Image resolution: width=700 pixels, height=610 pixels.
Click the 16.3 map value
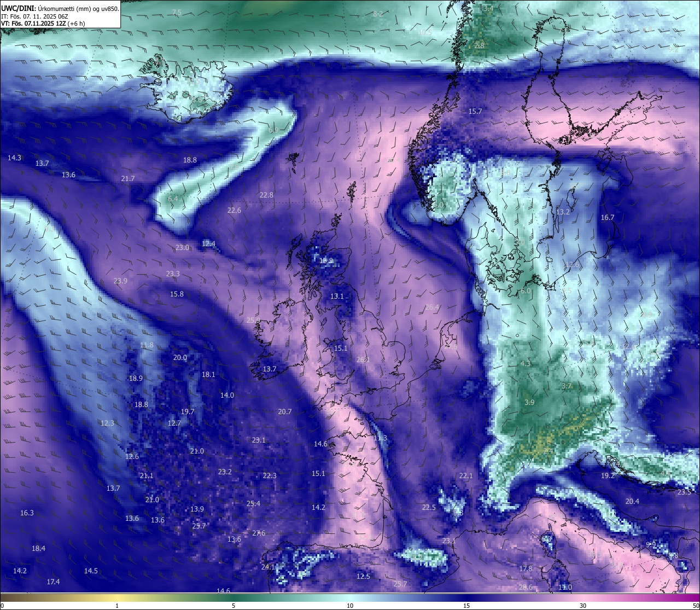click(x=27, y=513)
